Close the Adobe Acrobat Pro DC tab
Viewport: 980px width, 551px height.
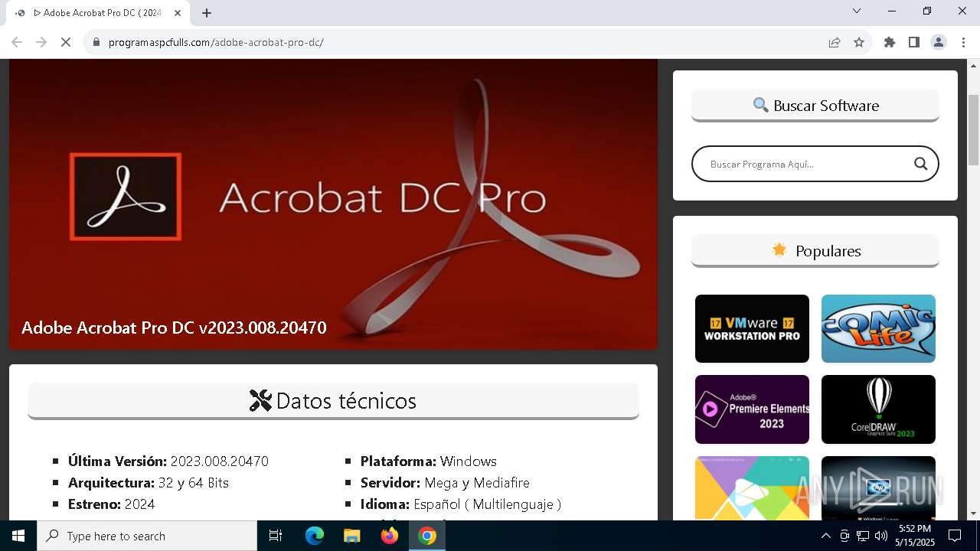tap(178, 13)
